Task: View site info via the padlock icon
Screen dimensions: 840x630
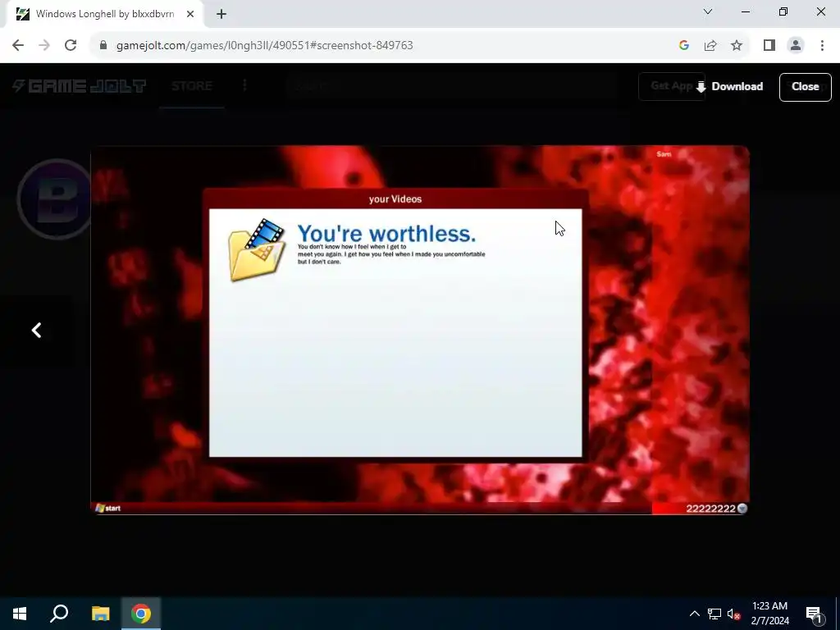Action: click(x=103, y=46)
